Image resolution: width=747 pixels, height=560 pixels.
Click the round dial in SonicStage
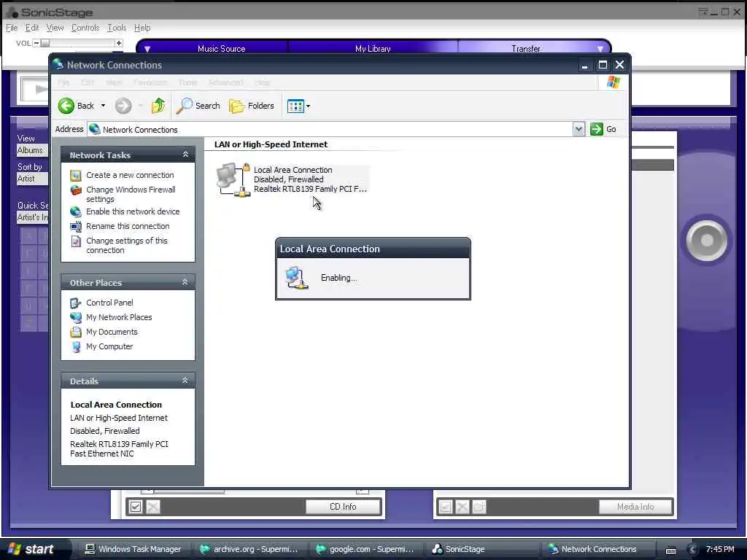[707, 241]
